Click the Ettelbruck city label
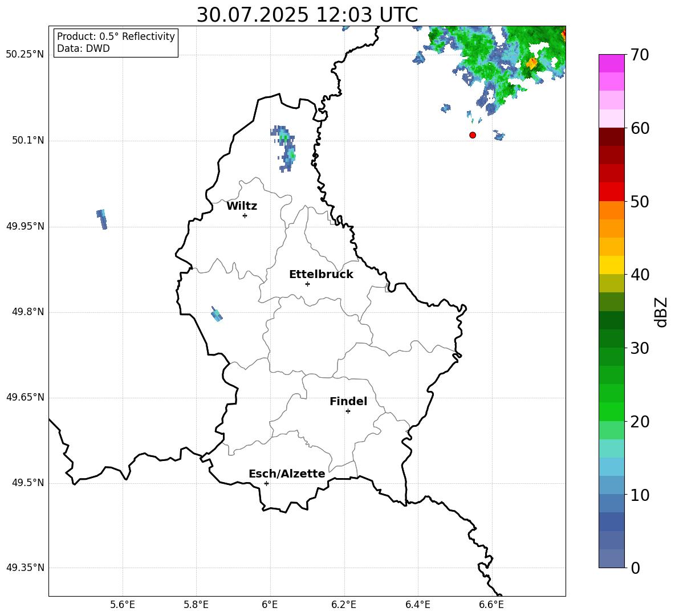 point(321,275)
